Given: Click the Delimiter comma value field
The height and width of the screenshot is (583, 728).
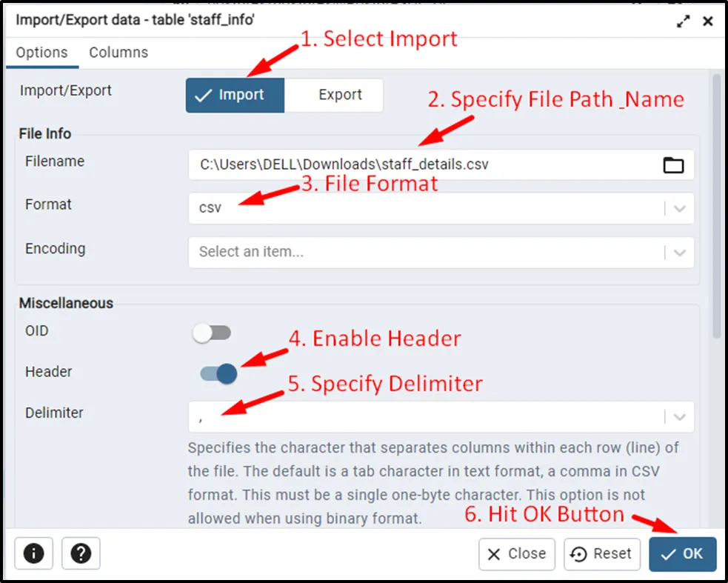Looking at the screenshot, I should [422, 417].
